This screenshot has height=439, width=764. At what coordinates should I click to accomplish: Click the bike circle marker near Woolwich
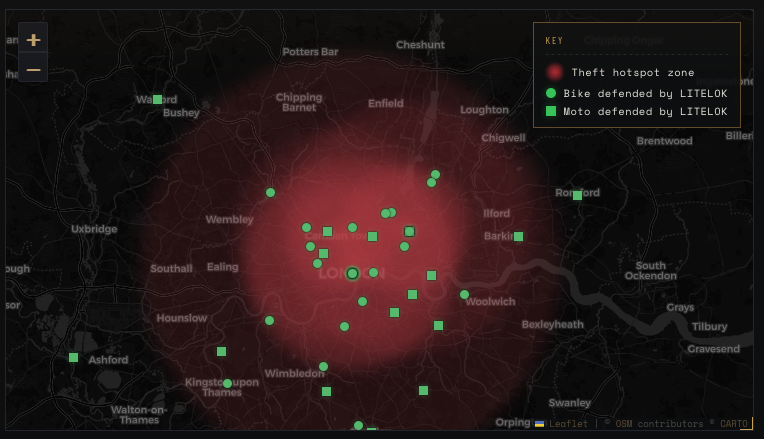coord(464,294)
